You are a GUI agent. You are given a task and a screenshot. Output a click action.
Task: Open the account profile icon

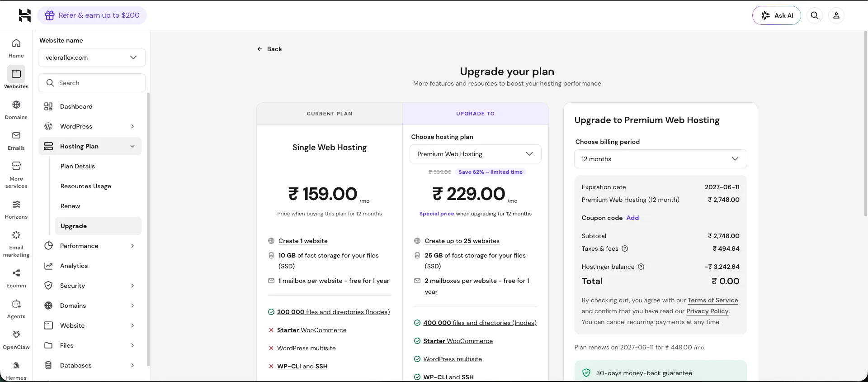(x=836, y=15)
